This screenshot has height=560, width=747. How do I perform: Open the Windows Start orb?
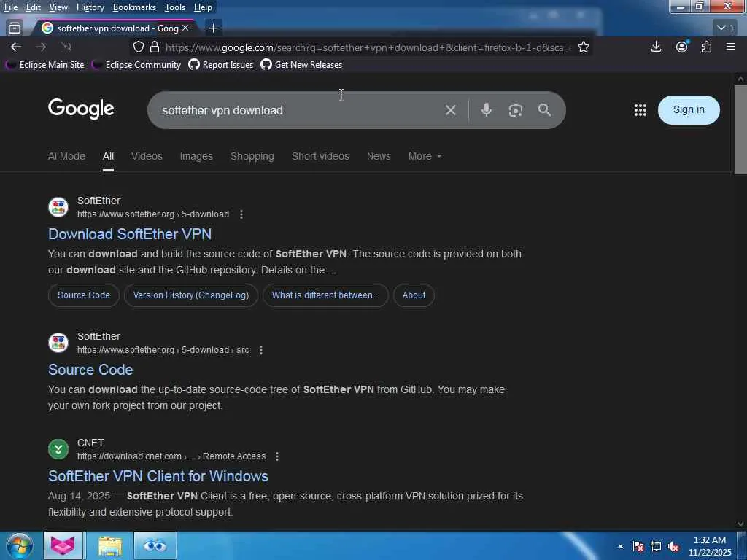pos(20,545)
